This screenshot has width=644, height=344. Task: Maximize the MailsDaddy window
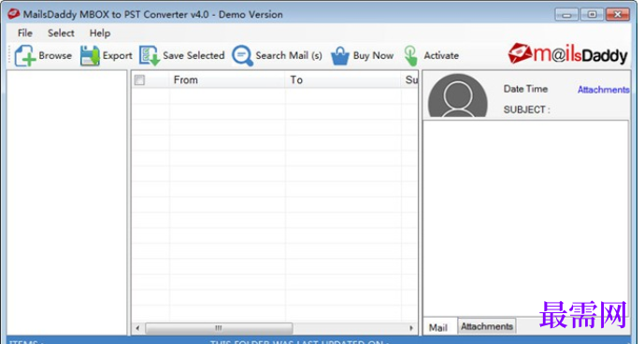pyautogui.click(x=592, y=15)
